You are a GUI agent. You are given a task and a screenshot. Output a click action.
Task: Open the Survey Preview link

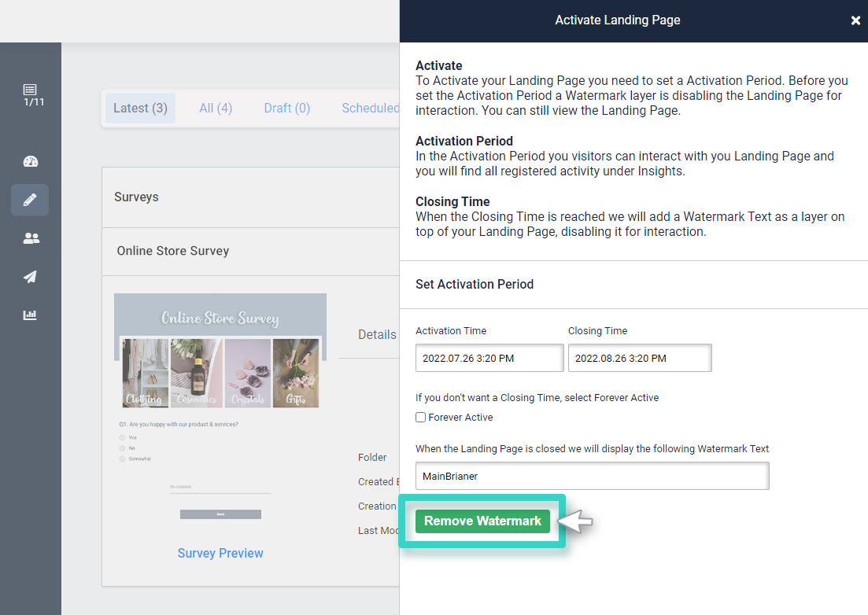click(x=220, y=553)
